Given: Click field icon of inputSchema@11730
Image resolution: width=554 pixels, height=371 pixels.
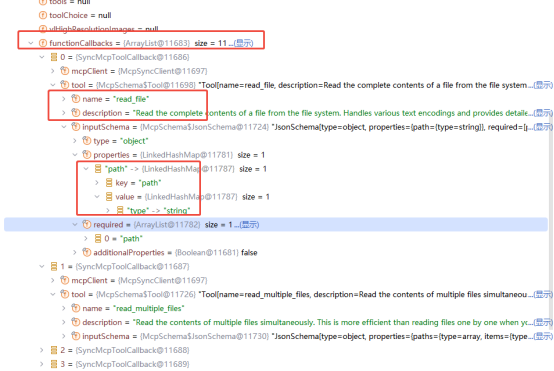Looking at the screenshot, I should [76, 336].
